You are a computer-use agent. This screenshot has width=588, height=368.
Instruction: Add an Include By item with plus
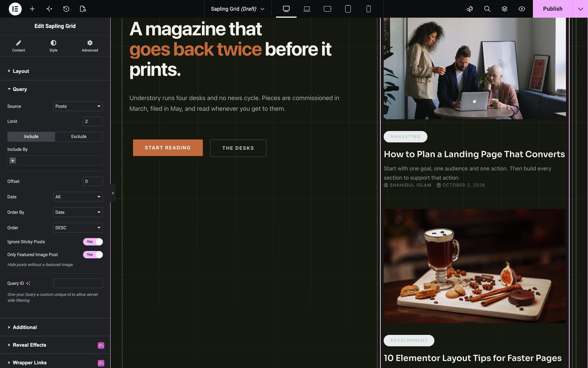coord(12,160)
